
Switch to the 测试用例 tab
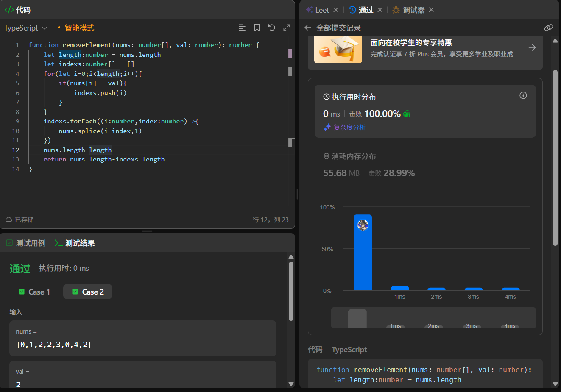(26, 243)
